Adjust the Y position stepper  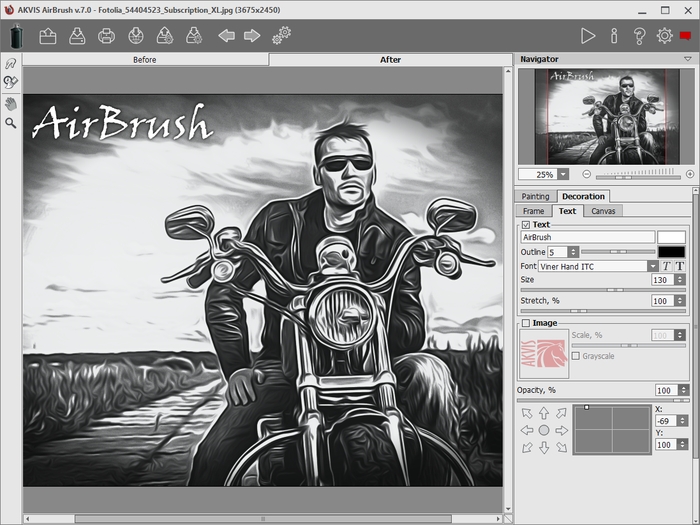[682, 444]
